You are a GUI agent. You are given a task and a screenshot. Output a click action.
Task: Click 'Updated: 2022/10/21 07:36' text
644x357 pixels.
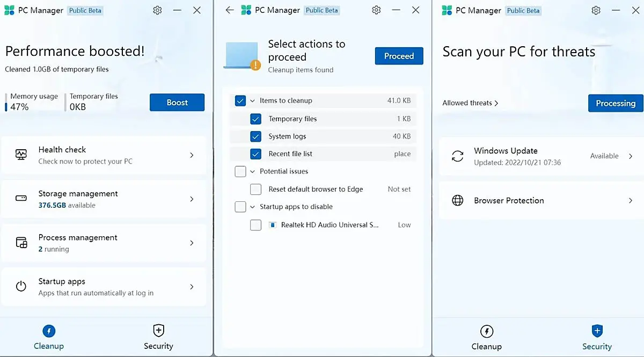(x=517, y=162)
